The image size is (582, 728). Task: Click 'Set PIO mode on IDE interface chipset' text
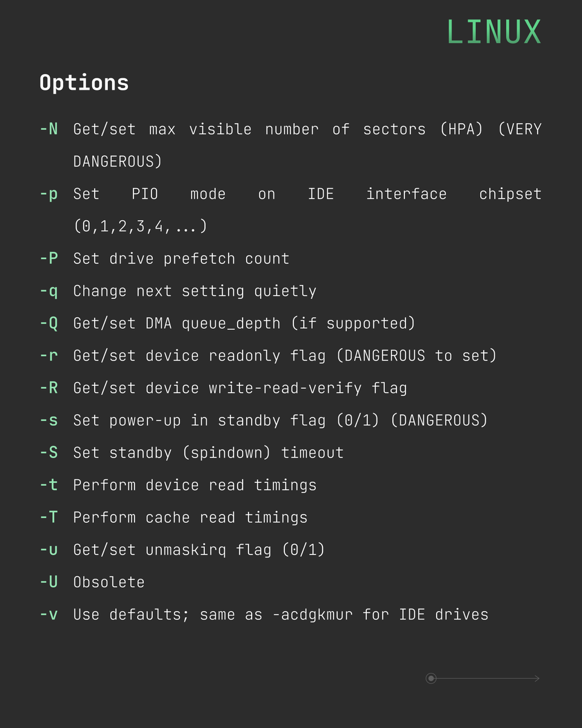(307, 194)
